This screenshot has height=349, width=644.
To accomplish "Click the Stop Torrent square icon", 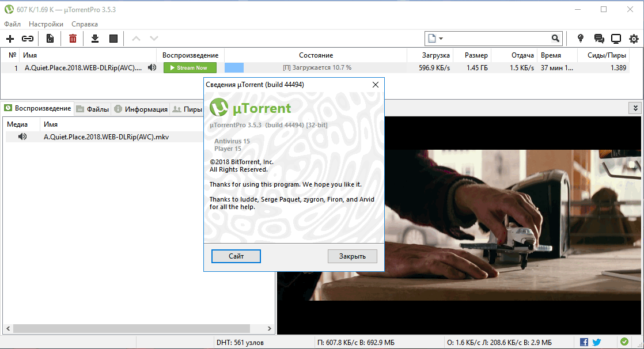I will point(113,39).
